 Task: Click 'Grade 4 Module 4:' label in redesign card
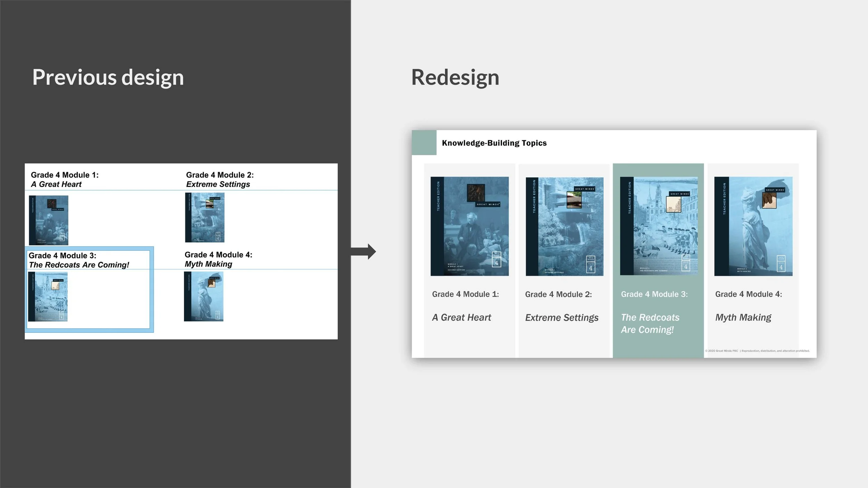(x=749, y=294)
